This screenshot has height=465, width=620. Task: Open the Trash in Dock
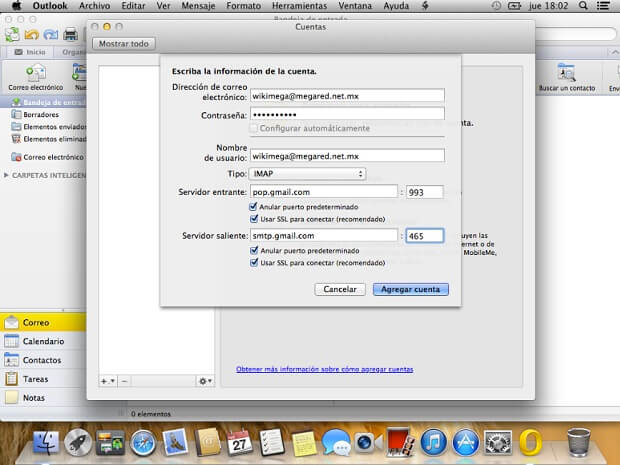coord(578,442)
